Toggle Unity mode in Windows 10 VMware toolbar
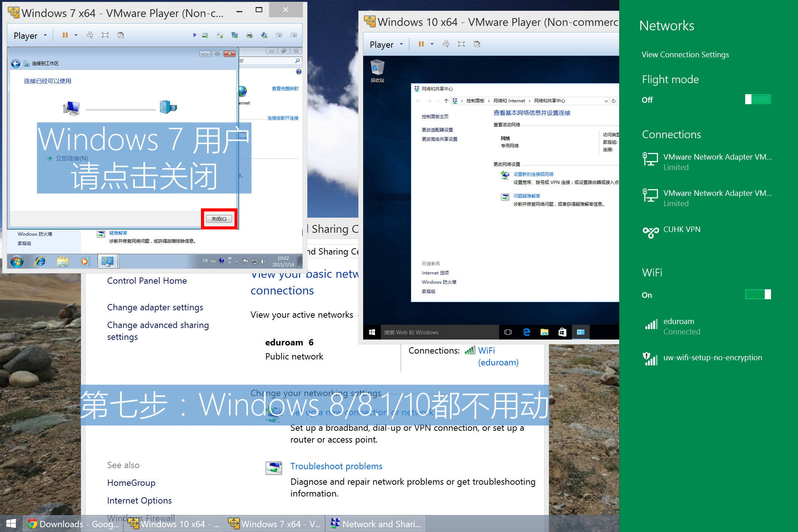 (477, 44)
